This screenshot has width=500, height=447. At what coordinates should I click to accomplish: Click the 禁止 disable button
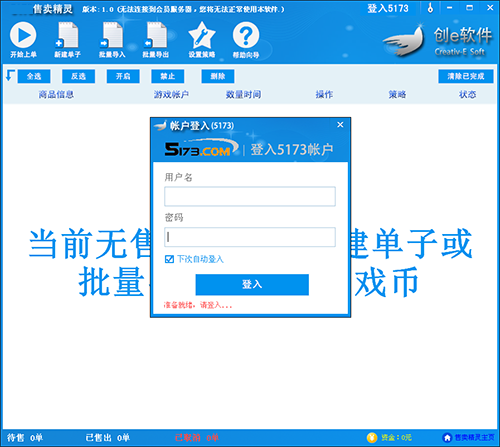(168, 76)
